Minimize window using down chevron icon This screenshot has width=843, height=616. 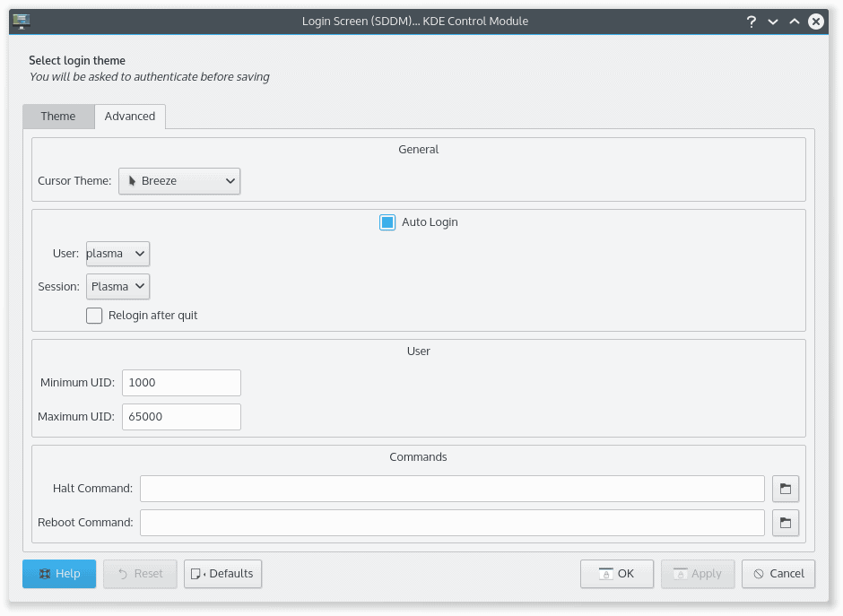(x=772, y=22)
